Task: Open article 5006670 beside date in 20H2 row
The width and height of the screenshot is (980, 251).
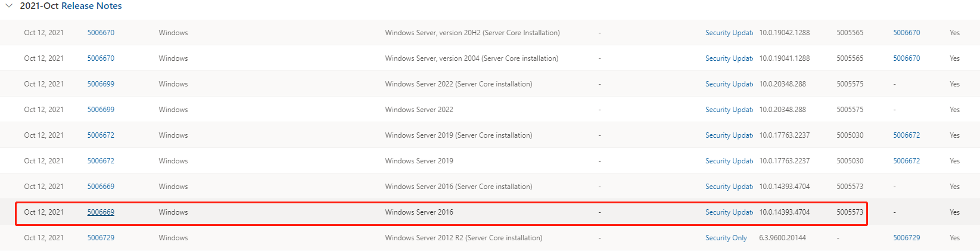Action: [x=101, y=33]
